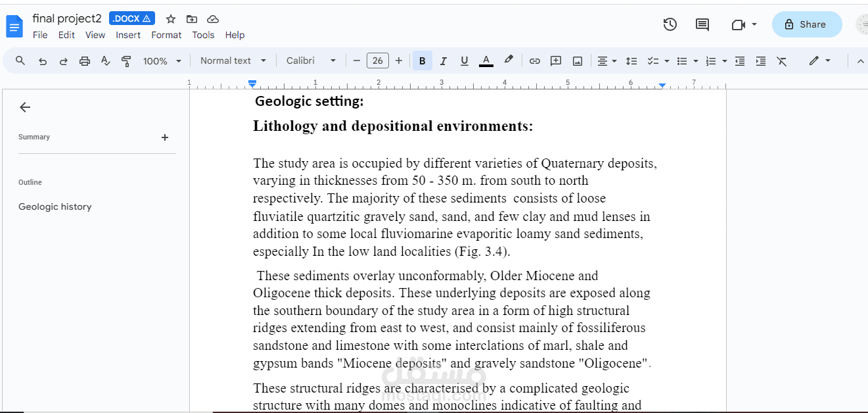Open version history clock icon
This screenshot has width=868, height=413.
[x=670, y=24]
